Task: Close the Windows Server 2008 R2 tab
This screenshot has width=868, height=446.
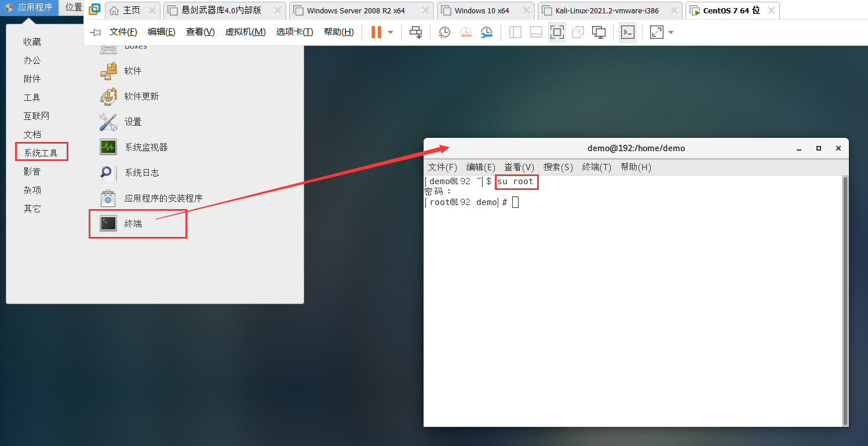Action: coord(425,10)
